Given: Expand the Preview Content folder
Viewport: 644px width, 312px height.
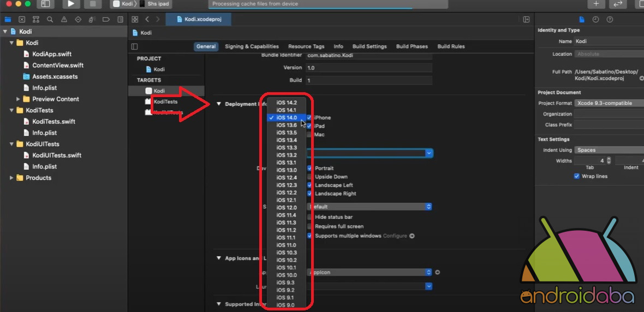Looking at the screenshot, I should 18,99.
